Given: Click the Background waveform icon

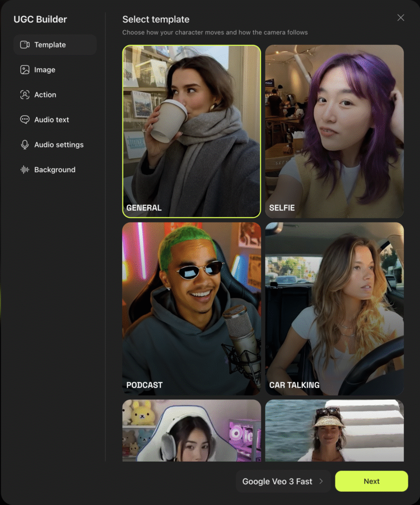Looking at the screenshot, I should (25, 170).
